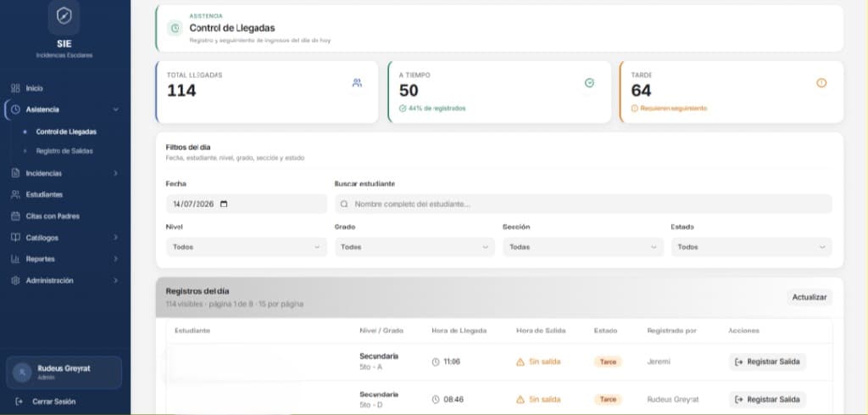Click the Inicio grid icon in sidebar
This screenshot has width=868, height=415.
tap(15, 88)
